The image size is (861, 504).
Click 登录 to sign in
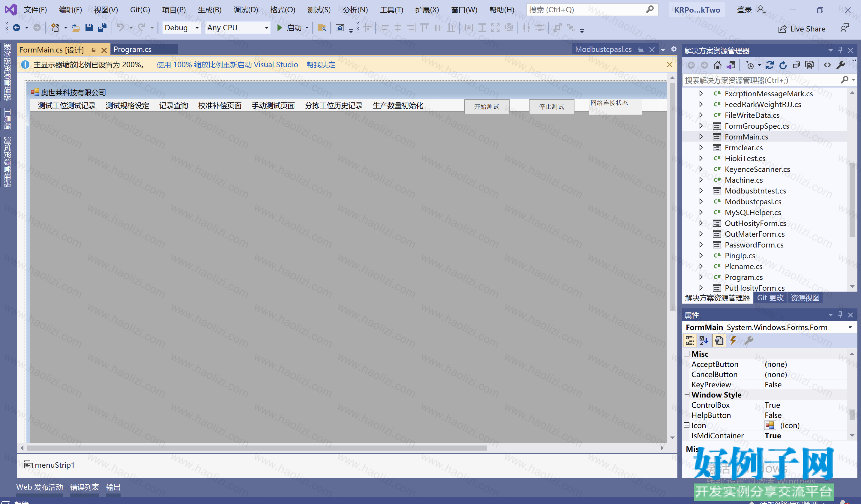pyautogui.click(x=744, y=10)
